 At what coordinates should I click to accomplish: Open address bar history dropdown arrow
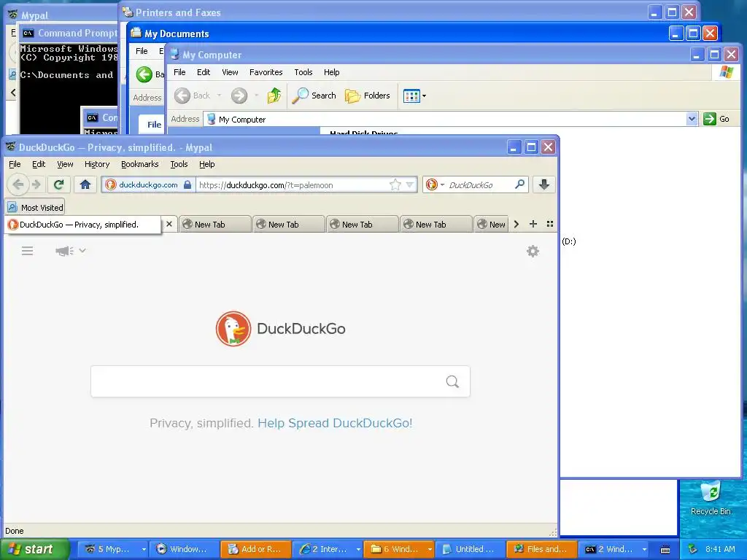(410, 184)
